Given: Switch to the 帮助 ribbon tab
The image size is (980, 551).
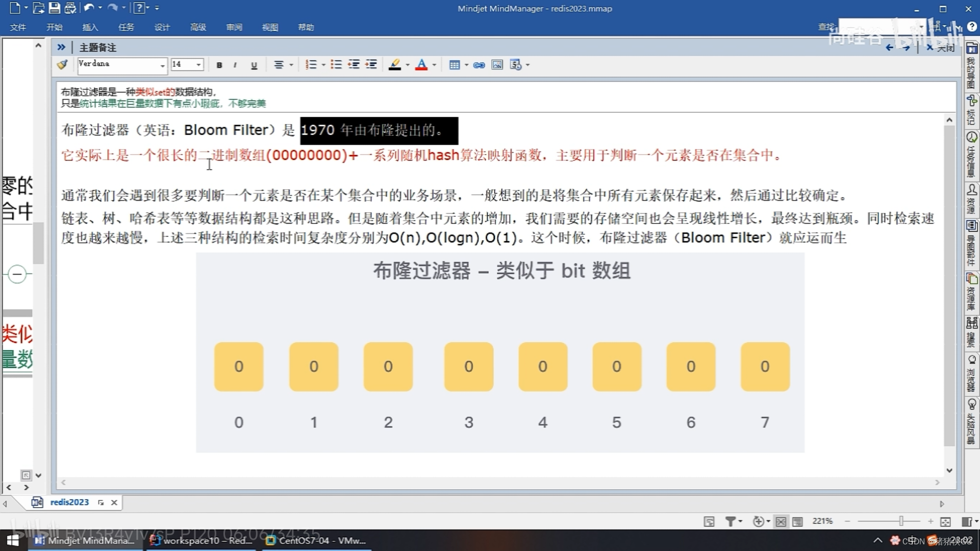Looking at the screenshot, I should point(306,27).
